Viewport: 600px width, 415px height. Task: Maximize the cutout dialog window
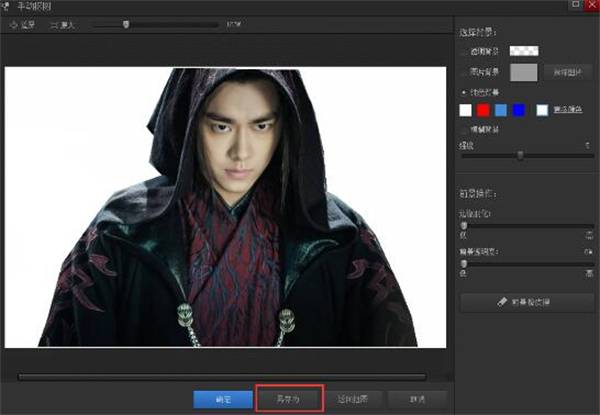[576, 5]
